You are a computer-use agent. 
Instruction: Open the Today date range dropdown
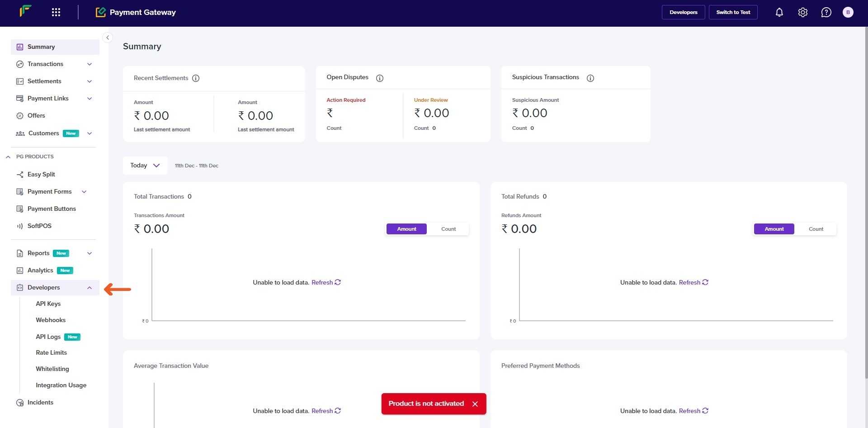(145, 165)
